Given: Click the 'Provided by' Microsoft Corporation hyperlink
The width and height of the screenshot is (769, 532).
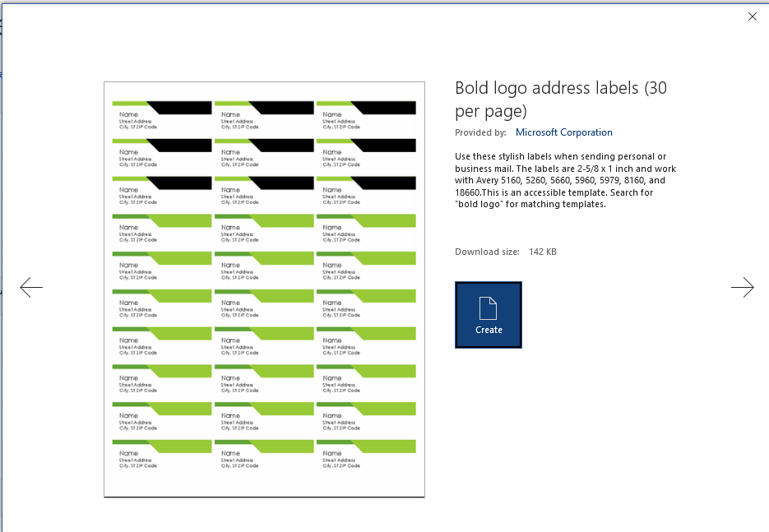Looking at the screenshot, I should pyautogui.click(x=563, y=132).
